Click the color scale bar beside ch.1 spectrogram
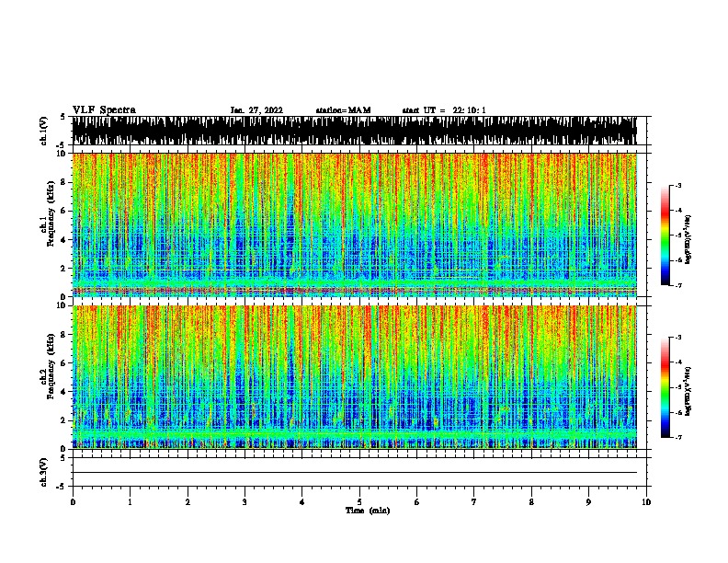The image size is (728, 563). point(665,236)
